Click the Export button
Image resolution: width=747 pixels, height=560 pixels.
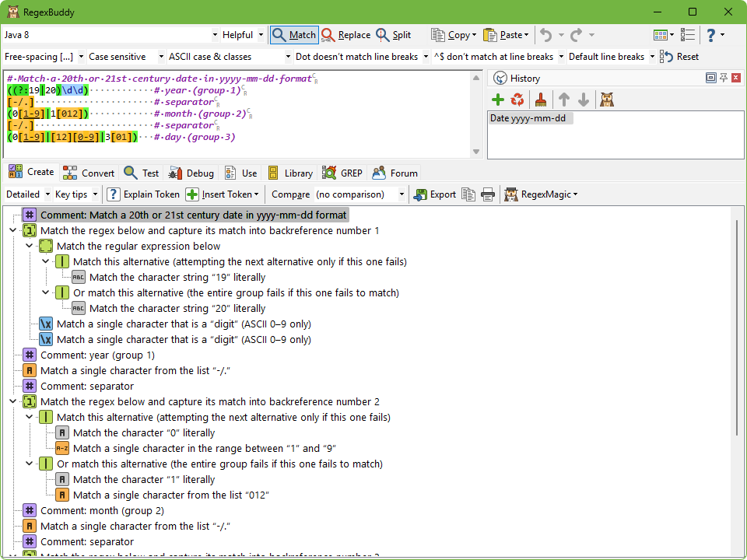coord(435,194)
